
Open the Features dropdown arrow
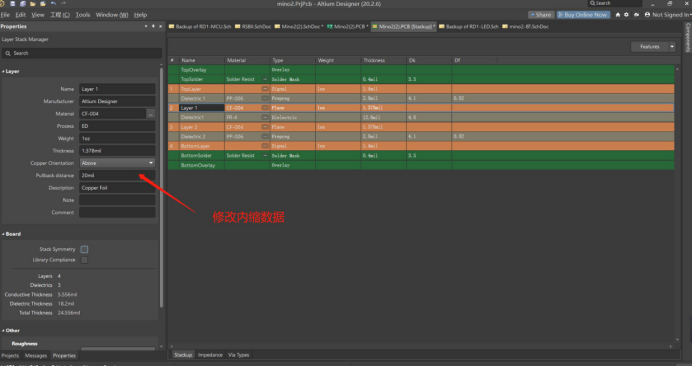(672, 47)
